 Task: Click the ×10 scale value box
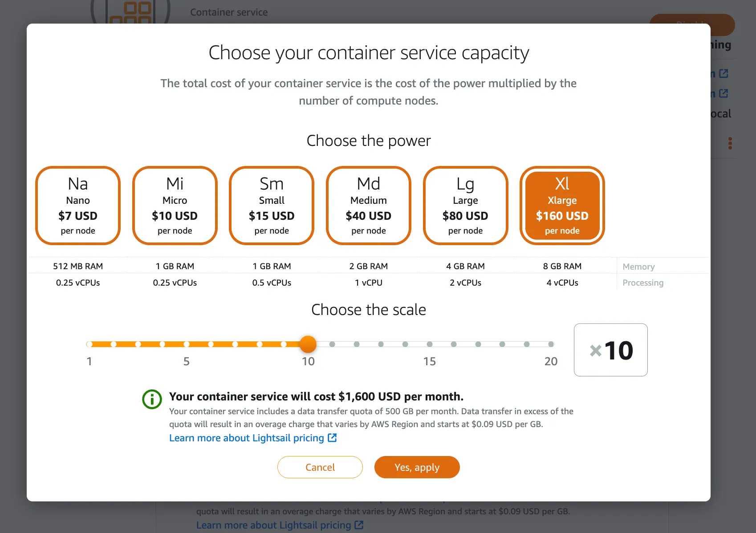(x=610, y=350)
